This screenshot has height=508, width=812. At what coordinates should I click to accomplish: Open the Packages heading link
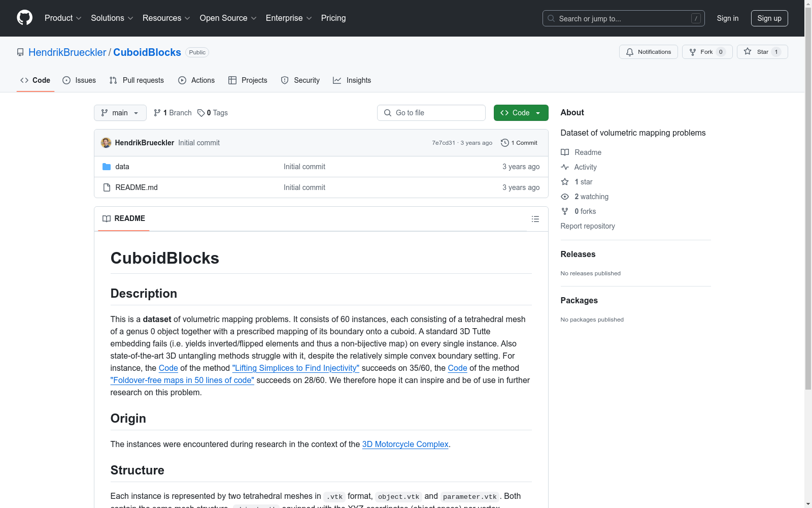(579, 300)
